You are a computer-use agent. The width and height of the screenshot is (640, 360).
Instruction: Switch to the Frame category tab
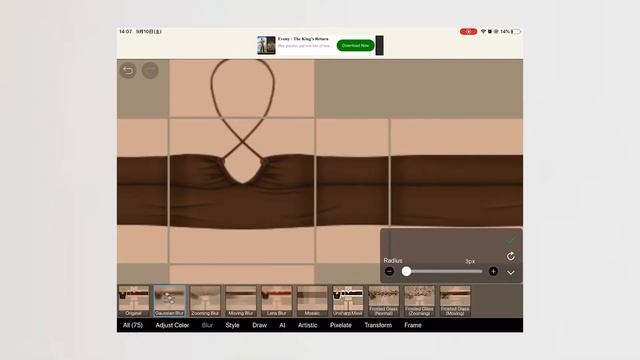pyautogui.click(x=413, y=325)
